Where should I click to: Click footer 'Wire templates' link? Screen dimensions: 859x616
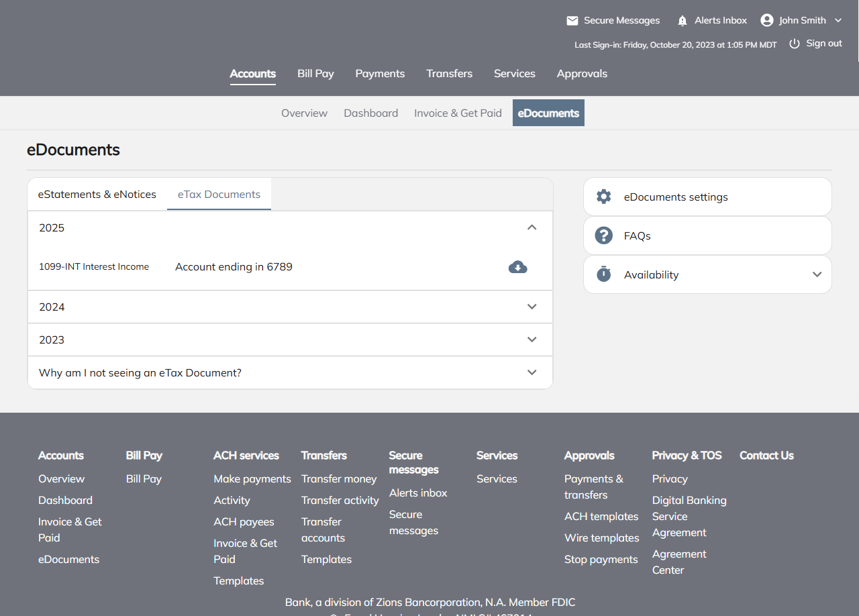point(602,538)
